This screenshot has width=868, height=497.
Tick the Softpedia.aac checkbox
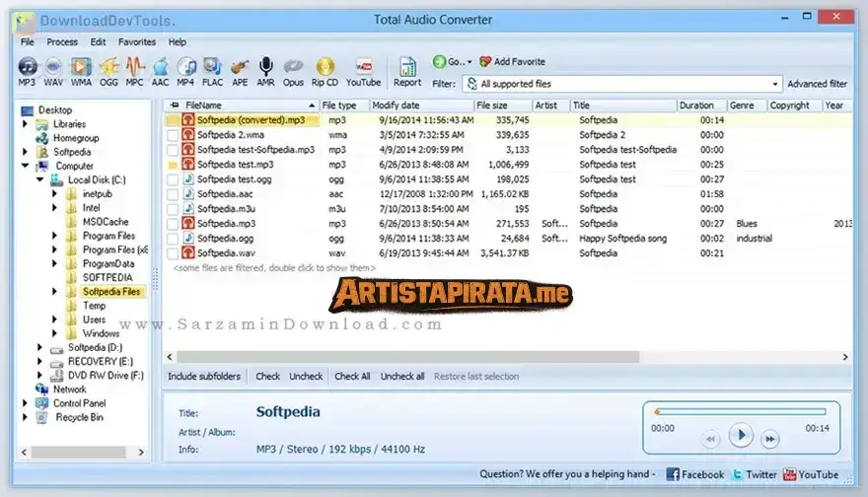pyautogui.click(x=173, y=194)
